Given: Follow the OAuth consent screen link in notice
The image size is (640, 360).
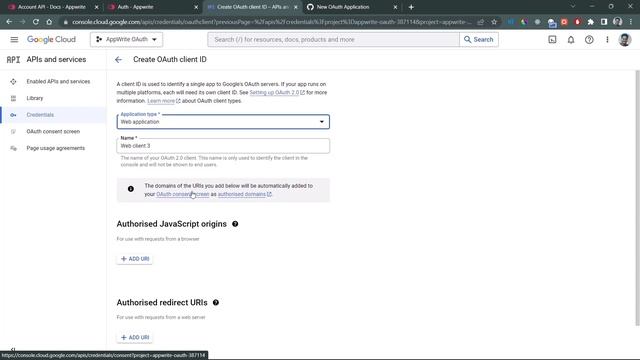Looking at the screenshot, I should tap(182, 194).
